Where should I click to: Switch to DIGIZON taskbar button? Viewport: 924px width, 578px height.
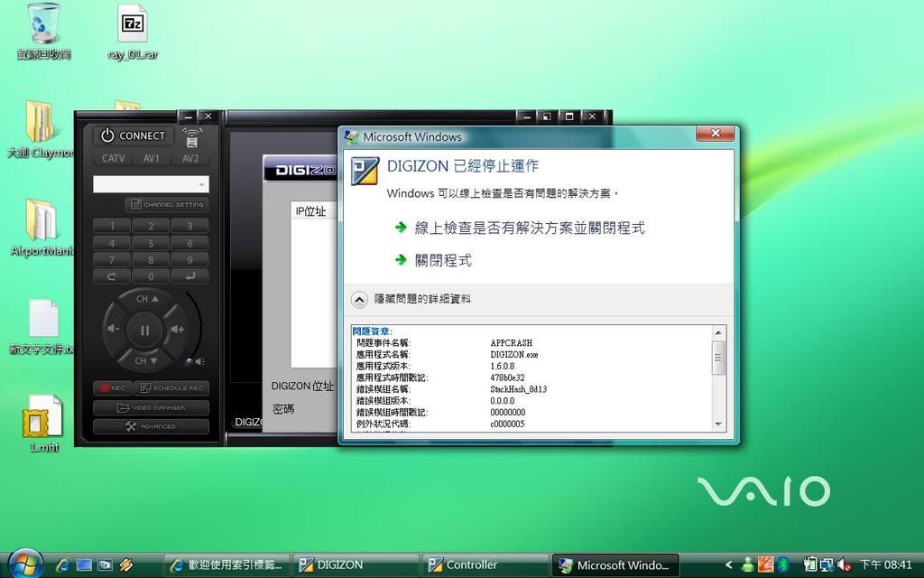coord(356,565)
